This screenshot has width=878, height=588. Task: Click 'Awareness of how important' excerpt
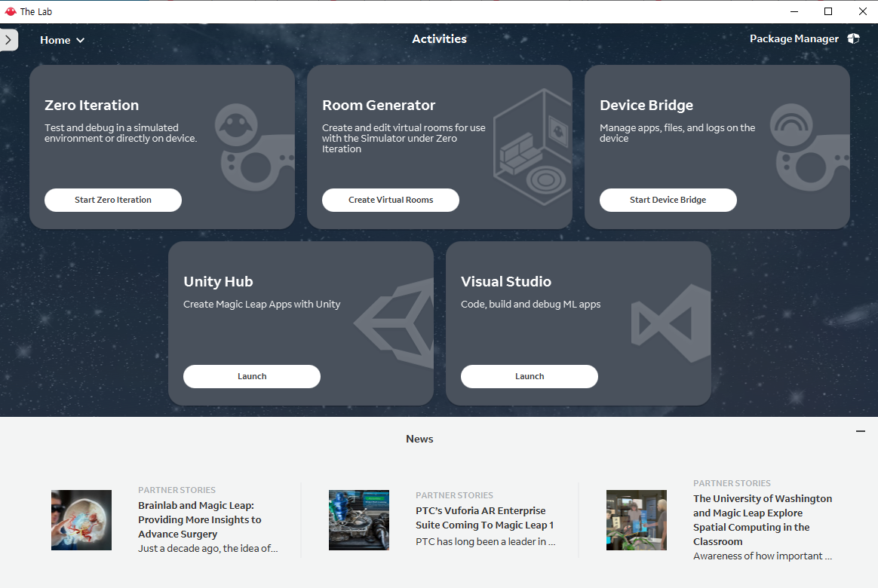coord(763,556)
